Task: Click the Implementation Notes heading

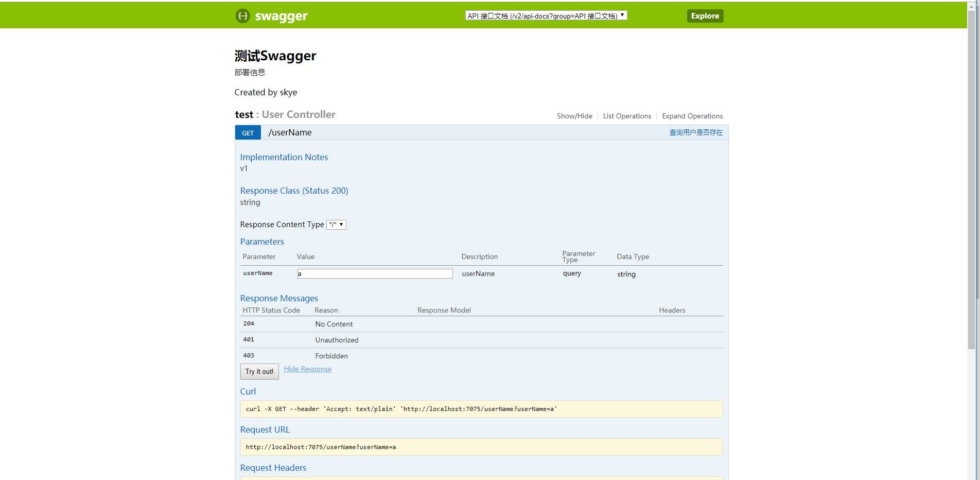Action: (284, 157)
